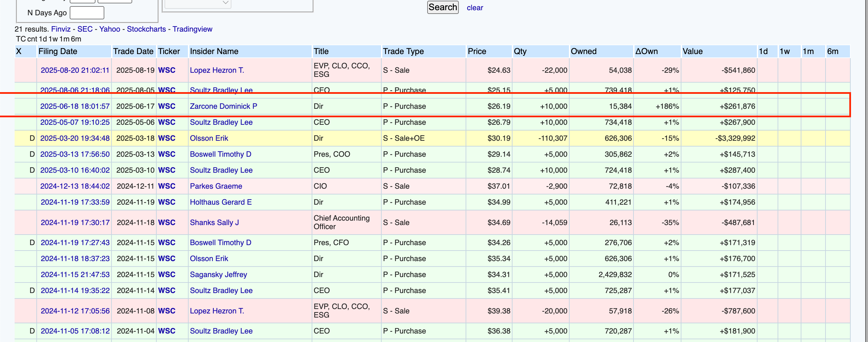Open filing dated 2025-06-18 18:01:57
This screenshot has height=342, width=868.
(x=75, y=106)
